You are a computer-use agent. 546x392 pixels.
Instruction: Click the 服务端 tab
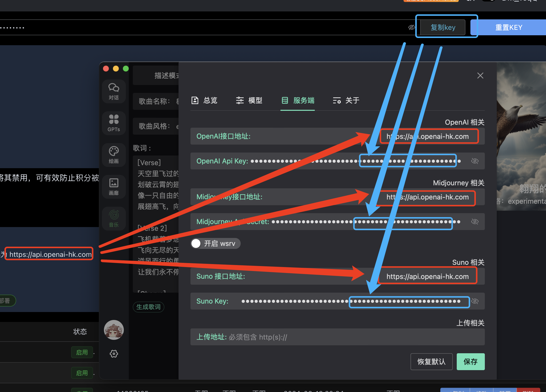[299, 100]
